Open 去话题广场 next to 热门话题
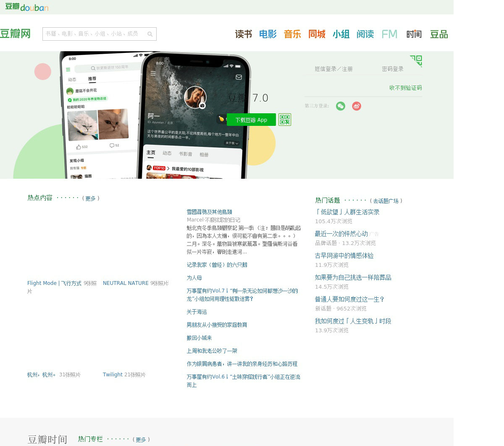This screenshot has height=446, width=504. [386, 201]
